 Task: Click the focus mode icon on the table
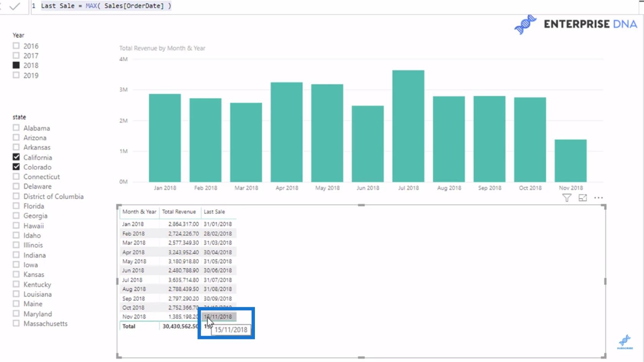(x=583, y=198)
